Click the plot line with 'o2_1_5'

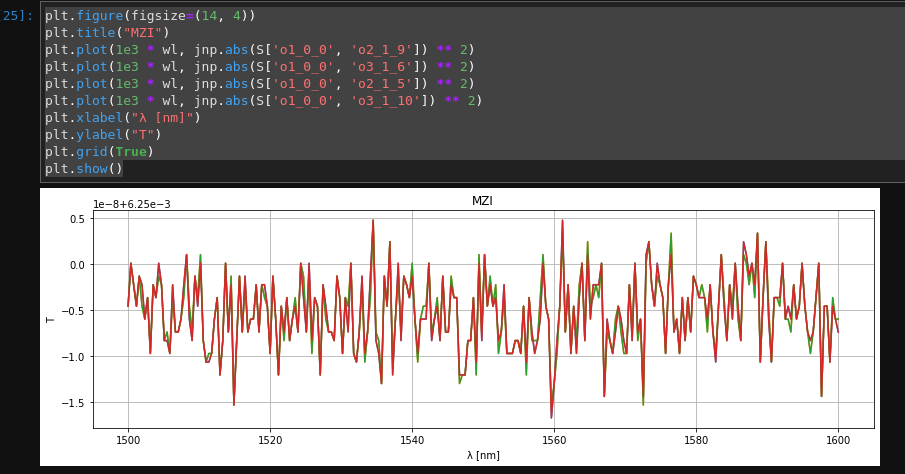[260, 84]
